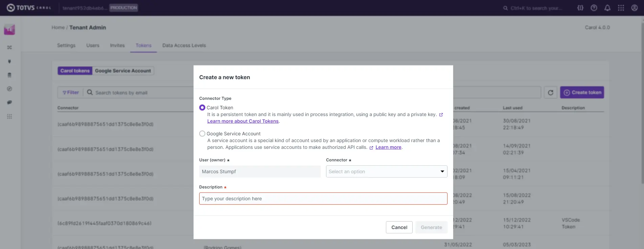Click the Connector dropdown arrow
The image size is (644, 249).
442,172
